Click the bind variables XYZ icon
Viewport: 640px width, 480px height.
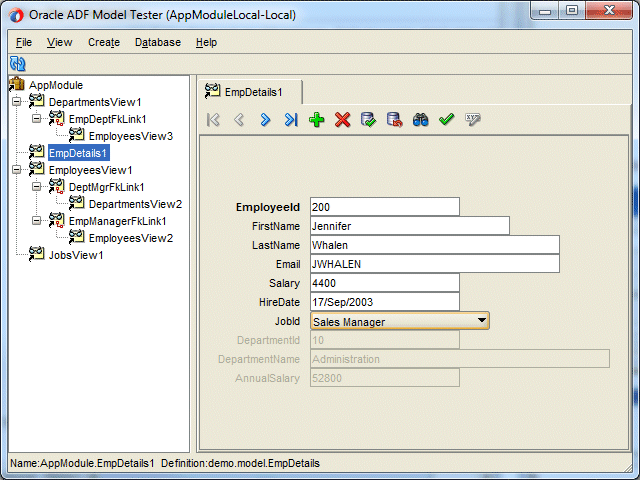coord(472,120)
